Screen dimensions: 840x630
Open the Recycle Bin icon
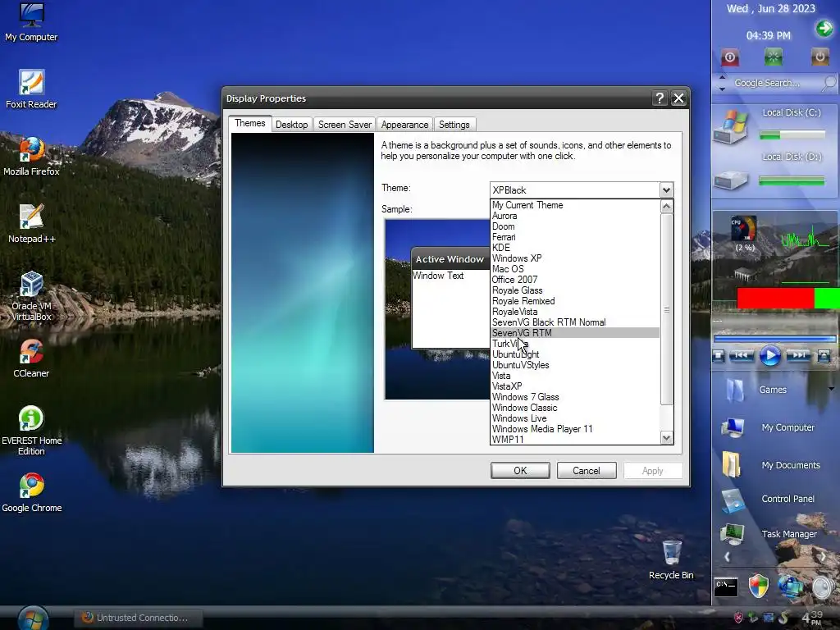[x=671, y=560]
